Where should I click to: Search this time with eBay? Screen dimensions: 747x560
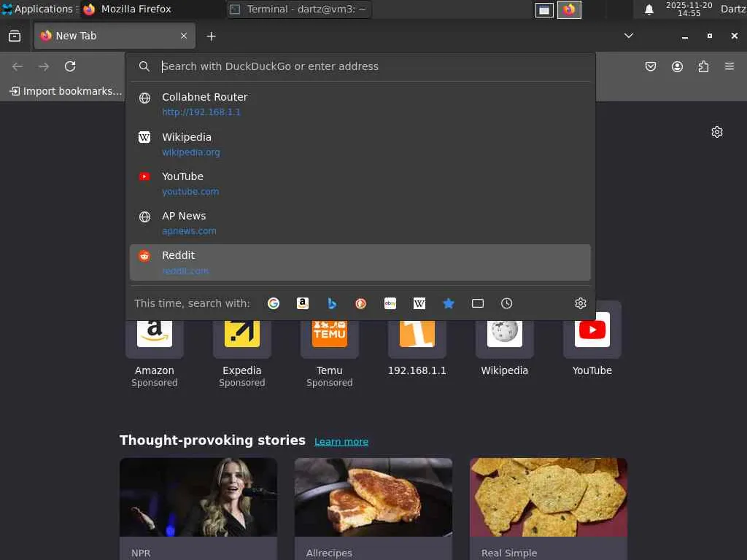[390, 303]
